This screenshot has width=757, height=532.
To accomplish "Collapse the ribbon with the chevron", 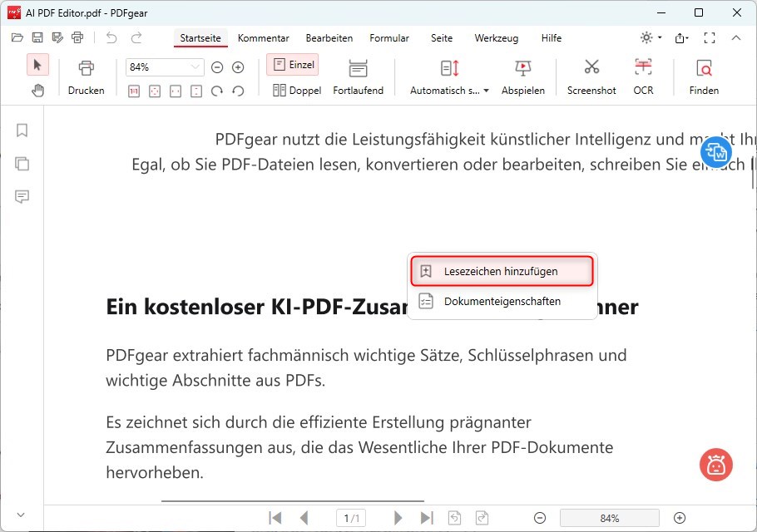I will pyautogui.click(x=735, y=37).
